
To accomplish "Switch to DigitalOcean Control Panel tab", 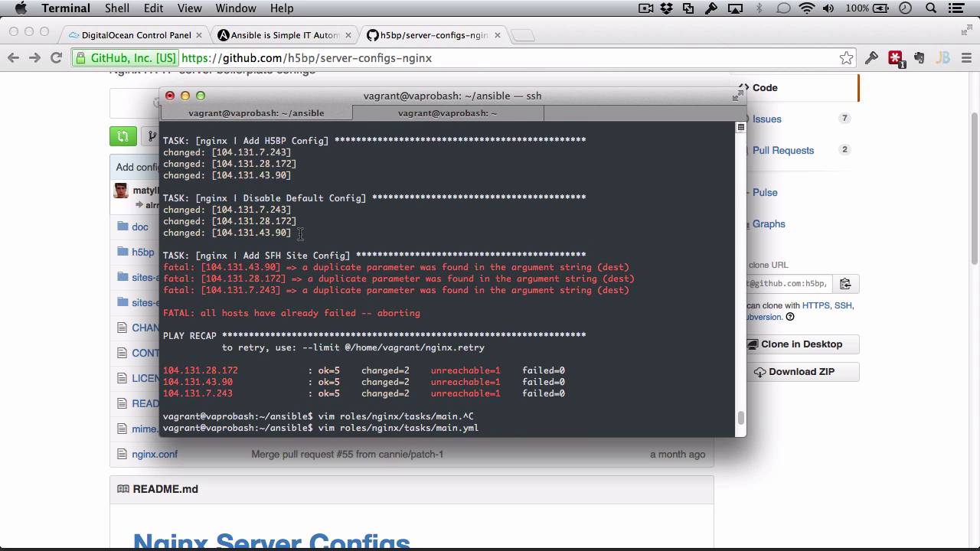I will click(136, 35).
